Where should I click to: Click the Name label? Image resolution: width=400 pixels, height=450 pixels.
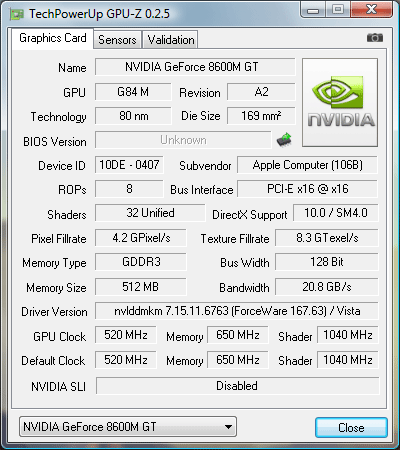click(x=72, y=68)
